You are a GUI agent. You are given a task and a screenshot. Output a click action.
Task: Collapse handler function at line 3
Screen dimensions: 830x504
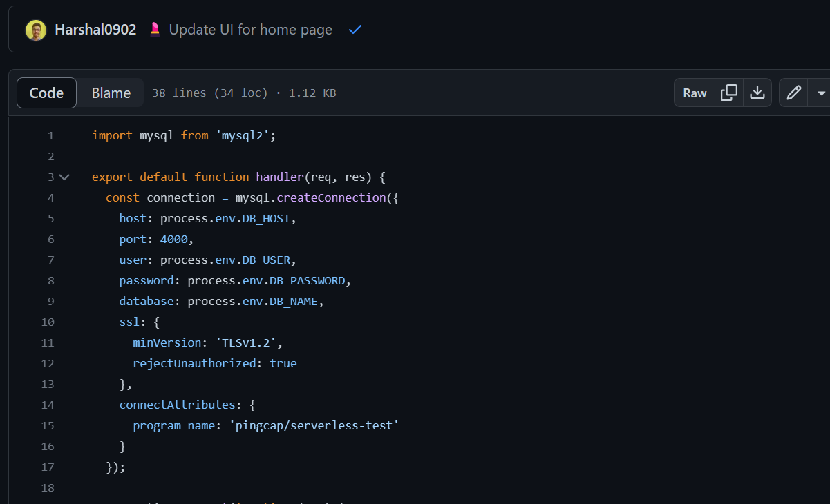[64, 177]
